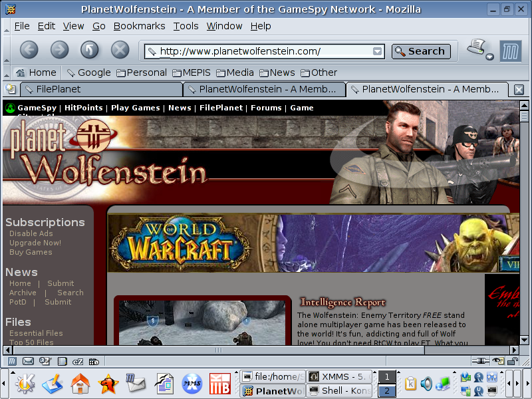Image resolution: width=532 pixels, height=399 pixels.
Task: Switch to virtual desktop 1
Action: pos(386,377)
